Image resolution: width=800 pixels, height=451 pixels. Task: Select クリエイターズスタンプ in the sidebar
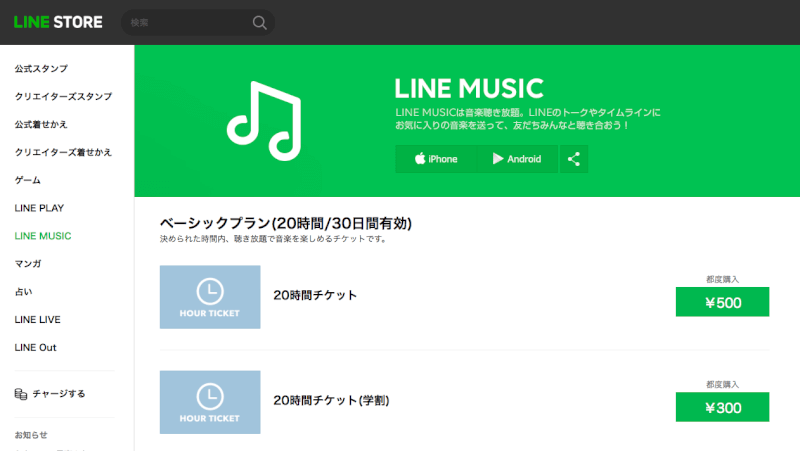point(63,96)
